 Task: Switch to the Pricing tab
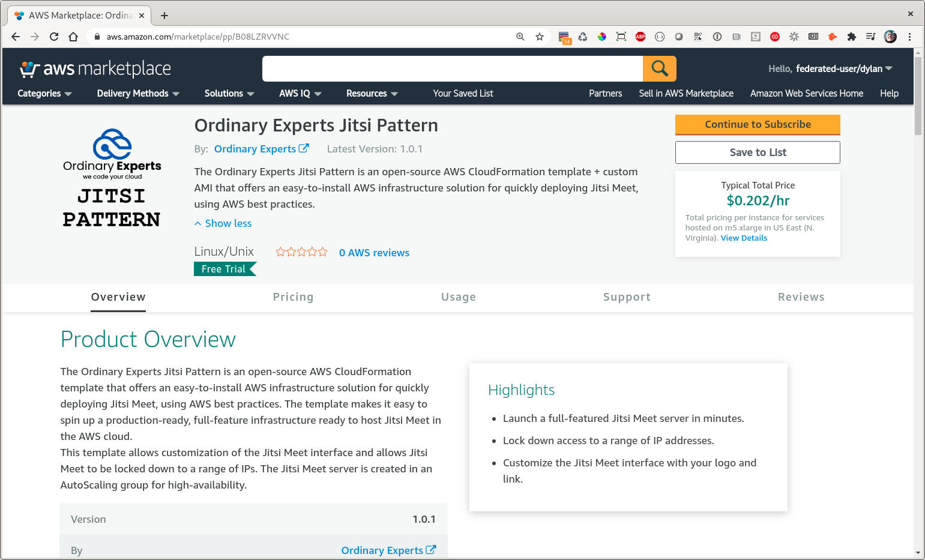(293, 297)
